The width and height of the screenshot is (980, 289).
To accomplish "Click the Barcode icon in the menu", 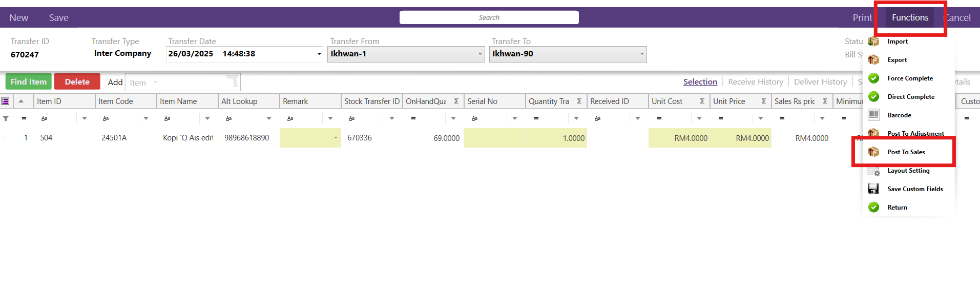I will click(x=874, y=115).
